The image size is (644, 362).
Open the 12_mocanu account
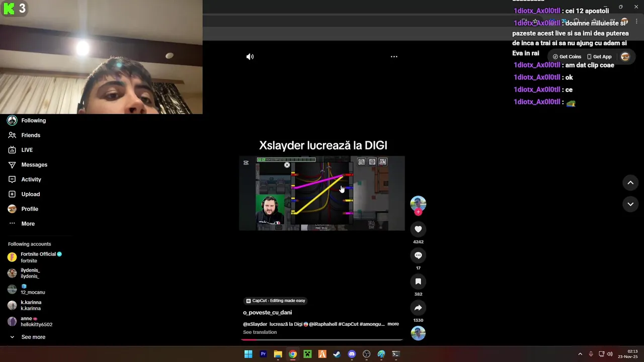pos(27,290)
